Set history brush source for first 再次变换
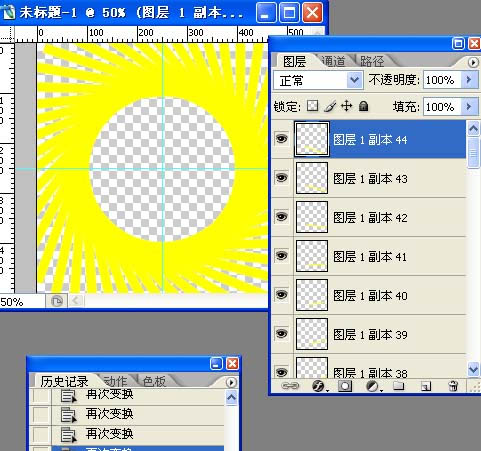481x451 pixels. [41, 396]
